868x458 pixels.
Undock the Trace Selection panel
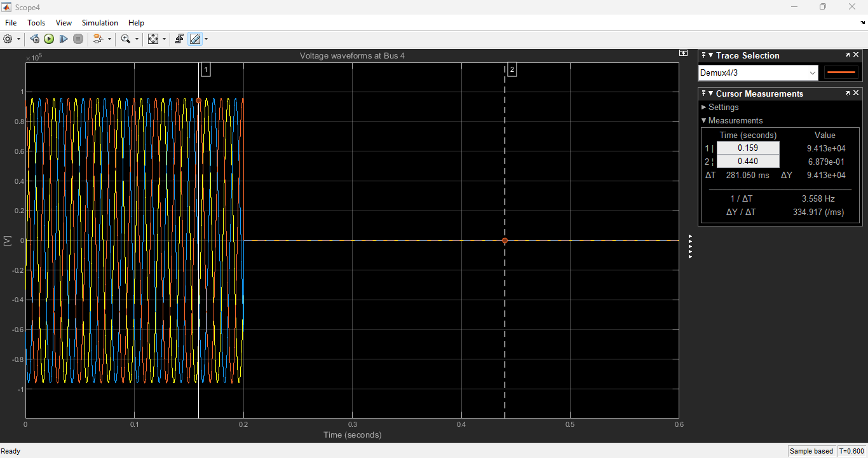[x=848, y=55]
